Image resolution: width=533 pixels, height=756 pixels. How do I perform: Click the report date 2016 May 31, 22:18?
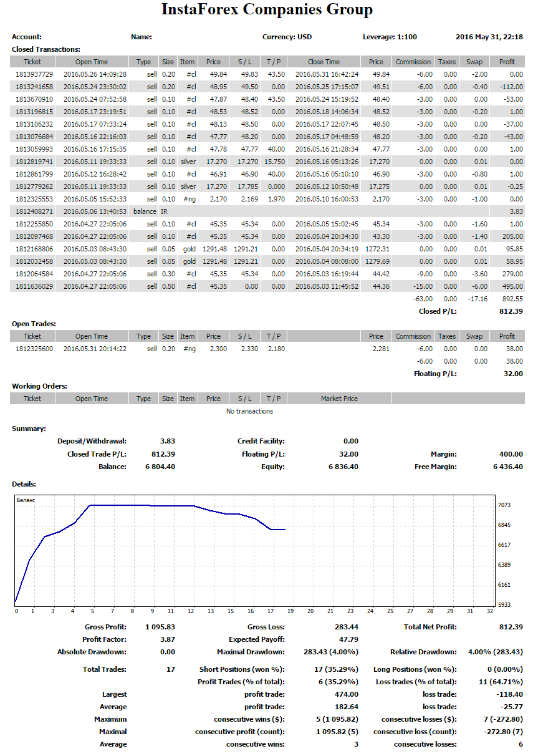pyautogui.click(x=489, y=37)
